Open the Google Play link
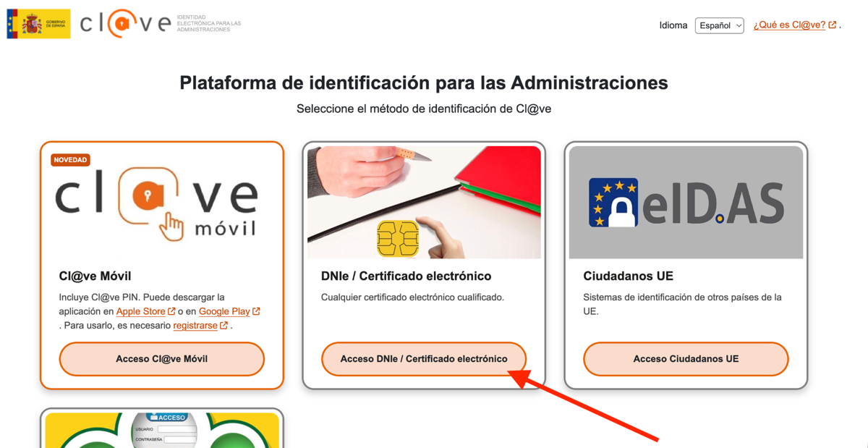The image size is (868, 448). coord(224,311)
